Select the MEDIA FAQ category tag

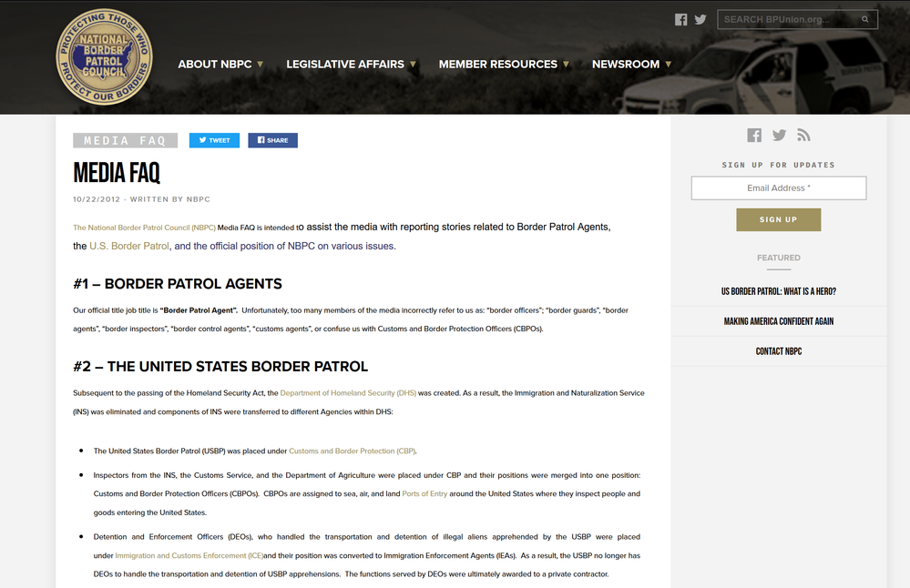coord(125,140)
